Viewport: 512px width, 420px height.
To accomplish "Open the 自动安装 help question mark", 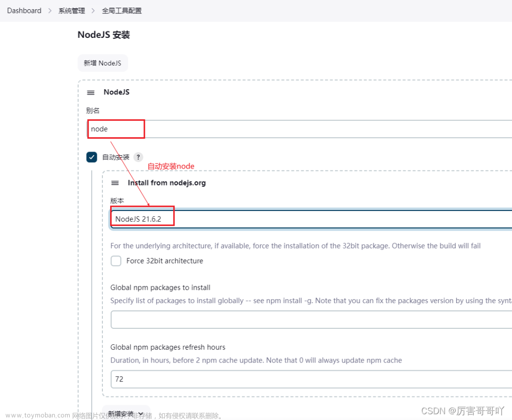I will pos(138,157).
